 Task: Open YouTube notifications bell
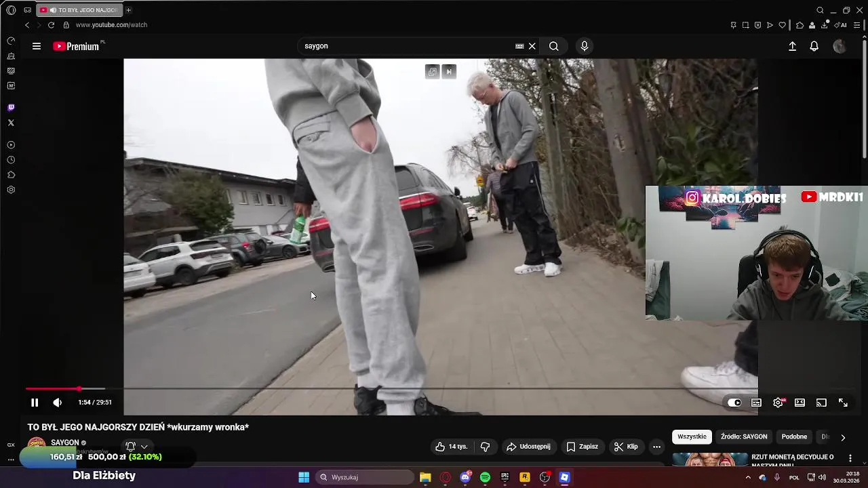pyautogui.click(x=814, y=46)
